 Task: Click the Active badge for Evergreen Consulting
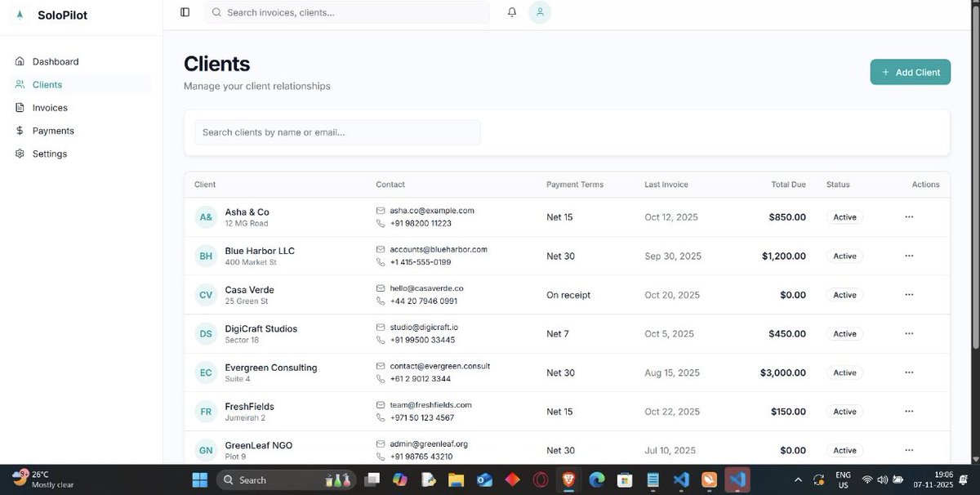pyautogui.click(x=844, y=372)
